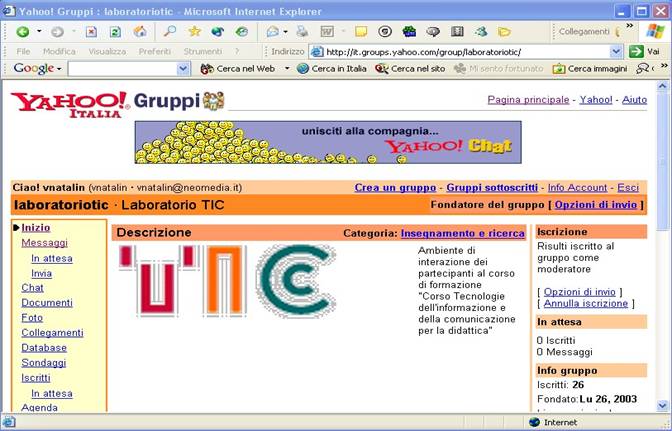
Task: Expand hidden Google toolbar buttons chevron
Action: point(664,65)
